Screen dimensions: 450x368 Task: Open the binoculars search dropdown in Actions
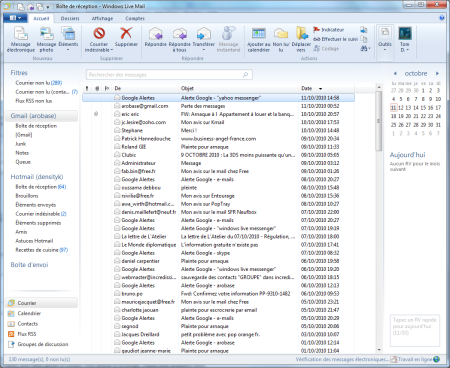tap(365, 49)
